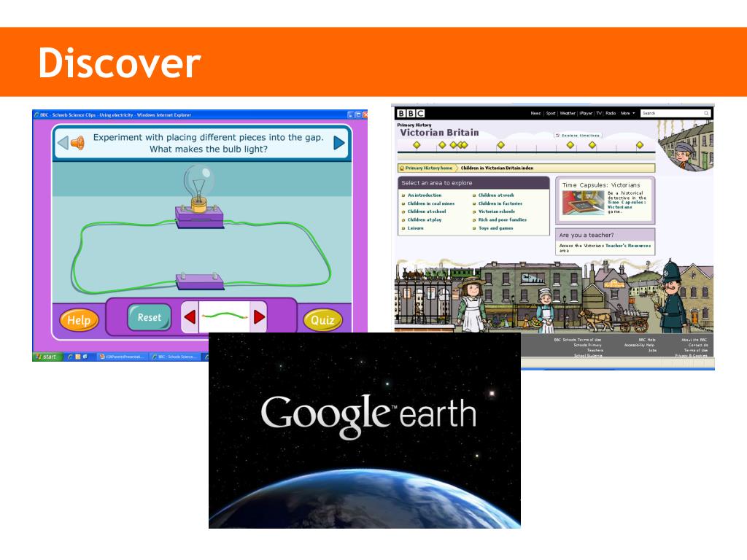Select the leftmost diamond marker on Victorian timeline

tap(417, 145)
